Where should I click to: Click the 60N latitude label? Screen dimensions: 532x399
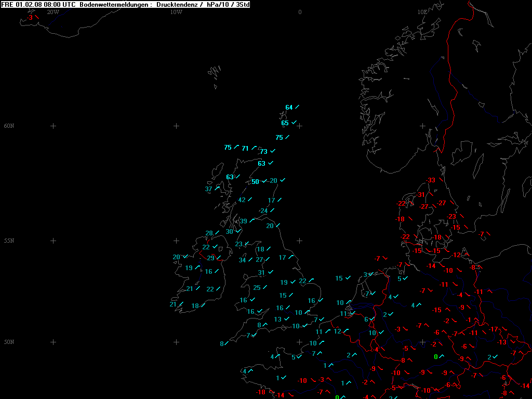(9, 126)
